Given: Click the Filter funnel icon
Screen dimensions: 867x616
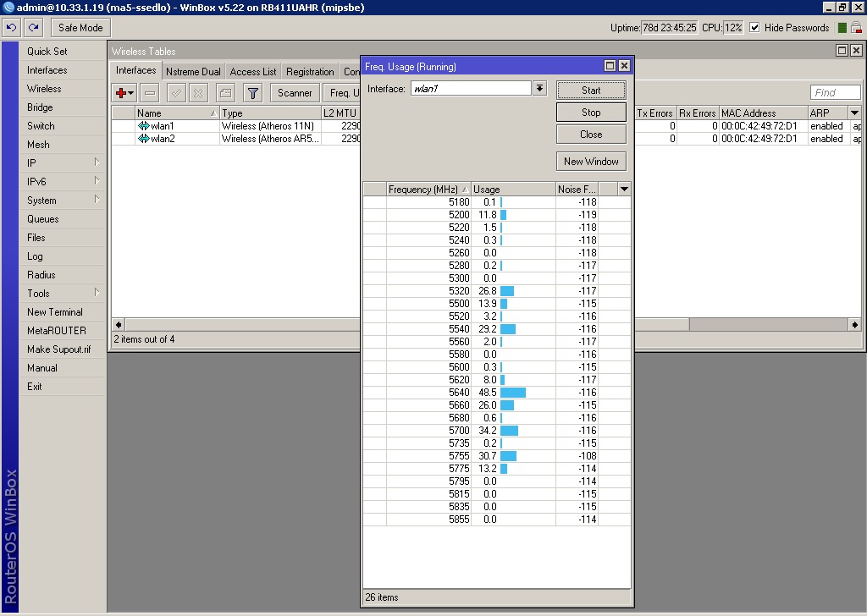Looking at the screenshot, I should (252, 93).
